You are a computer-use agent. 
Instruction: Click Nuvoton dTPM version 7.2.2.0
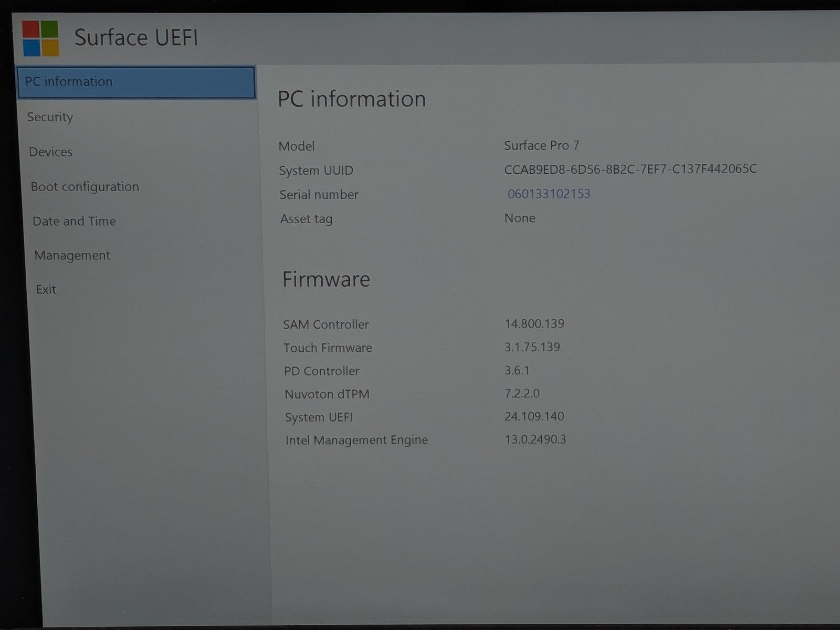[x=522, y=393]
